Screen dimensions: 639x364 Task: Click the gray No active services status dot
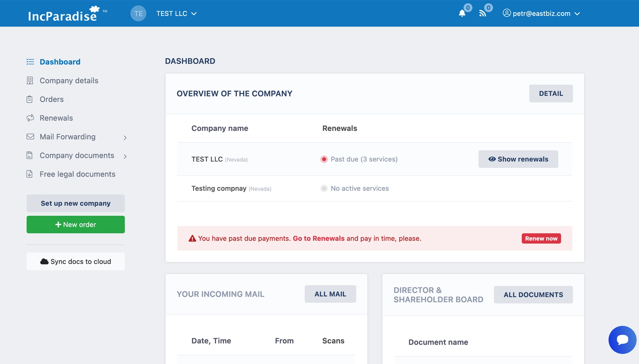click(323, 188)
